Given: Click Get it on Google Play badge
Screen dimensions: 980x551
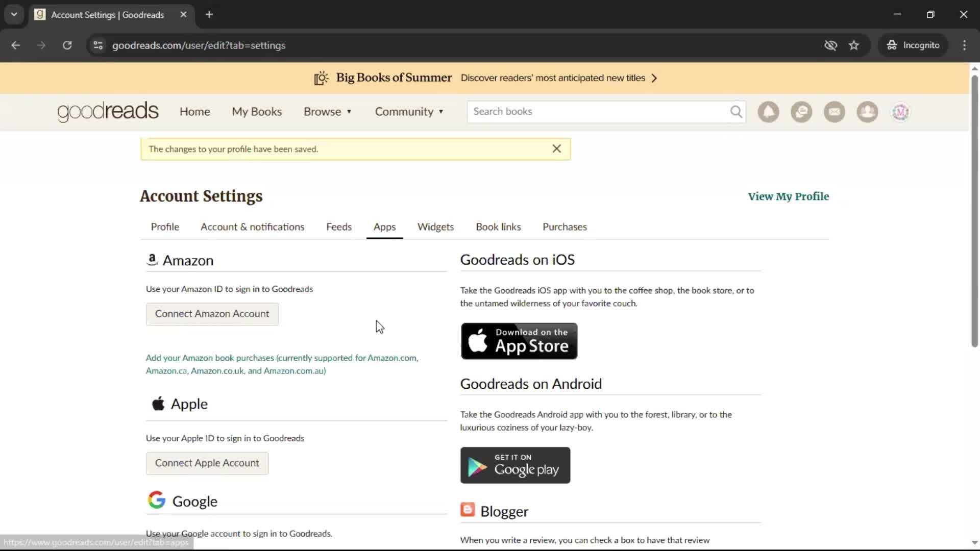Looking at the screenshot, I should [515, 465].
